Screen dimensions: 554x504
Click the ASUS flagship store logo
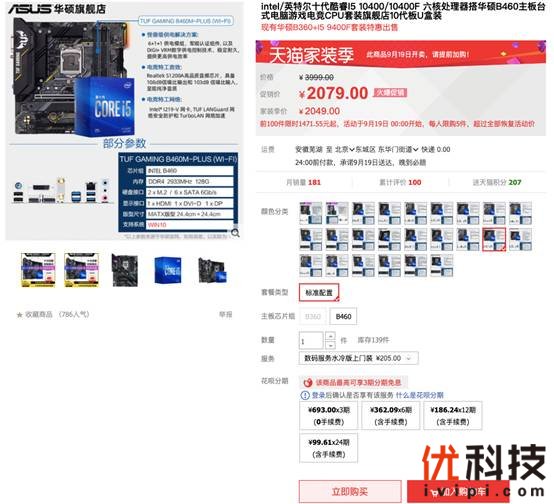57,8
